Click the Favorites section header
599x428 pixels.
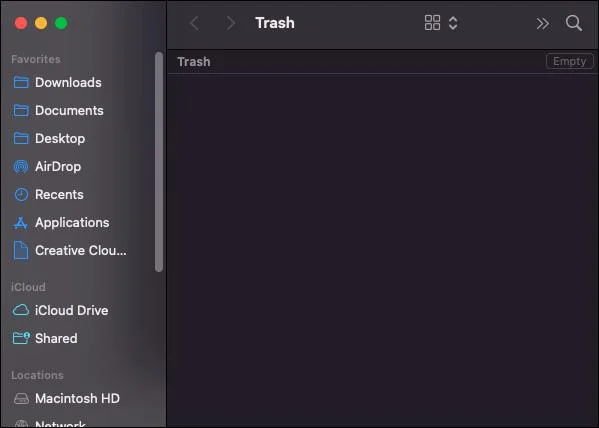tap(36, 59)
